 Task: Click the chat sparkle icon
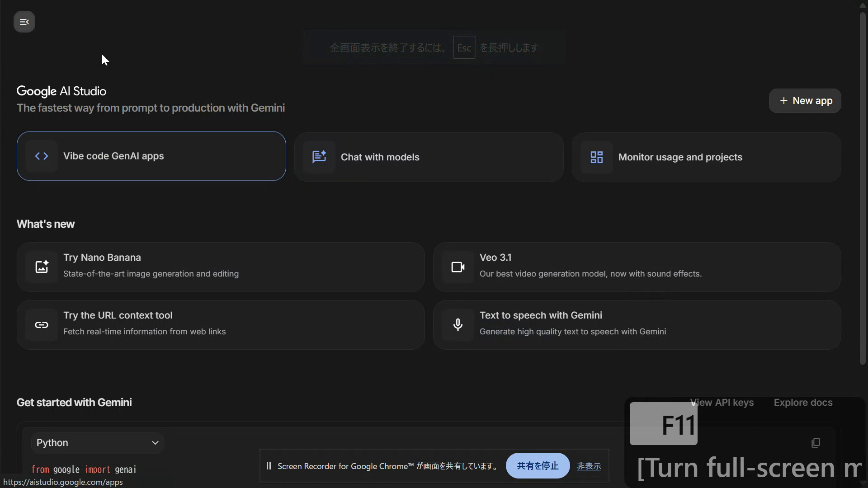[x=319, y=157]
